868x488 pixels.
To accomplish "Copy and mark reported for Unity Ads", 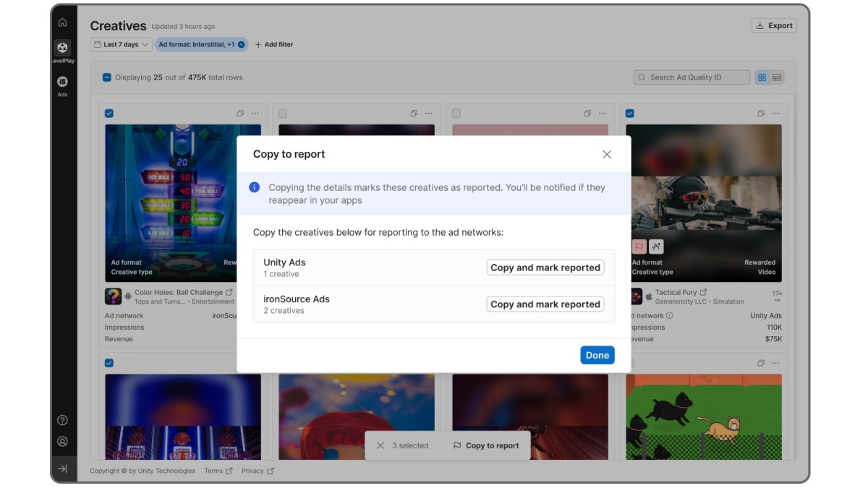I will click(545, 267).
